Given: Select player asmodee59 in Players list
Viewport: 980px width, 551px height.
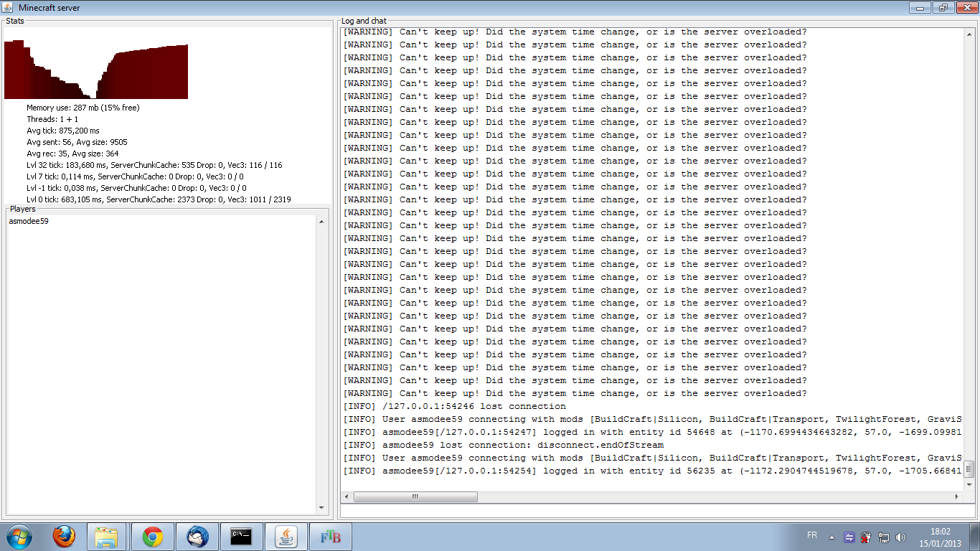Looking at the screenshot, I should pyautogui.click(x=29, y=222).
